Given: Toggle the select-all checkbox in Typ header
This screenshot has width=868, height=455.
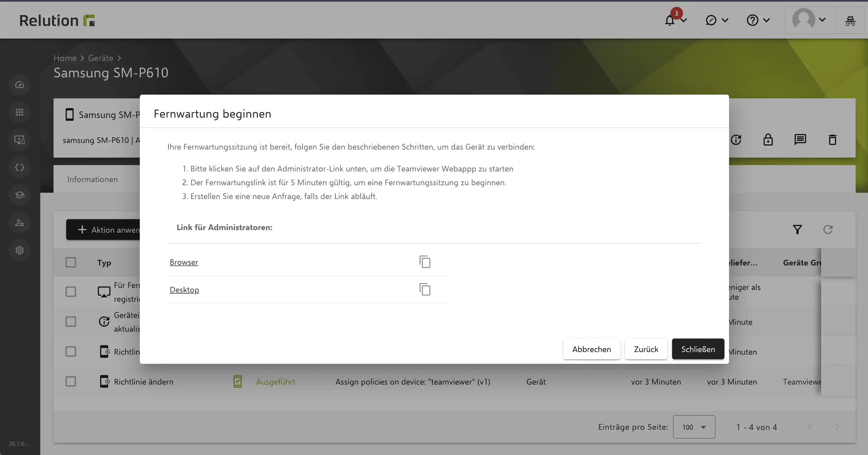Looking at the screenshot, I should pos(71,262).
